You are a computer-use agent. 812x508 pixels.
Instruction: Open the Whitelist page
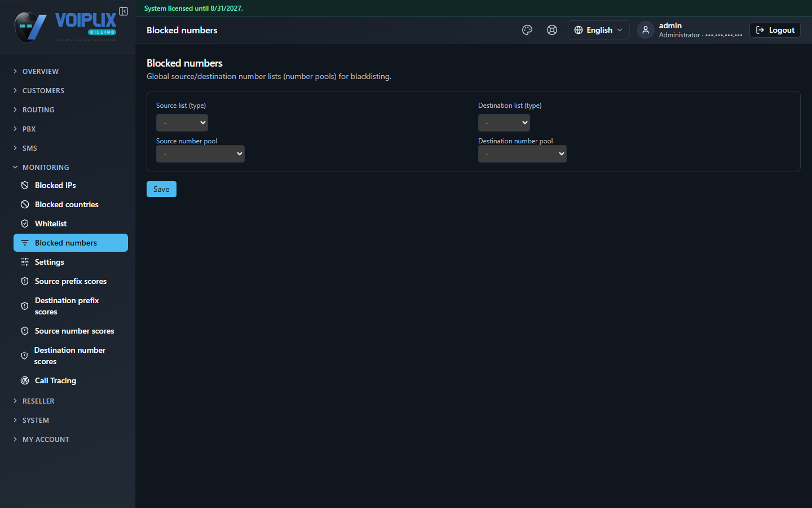coord(70,224)
